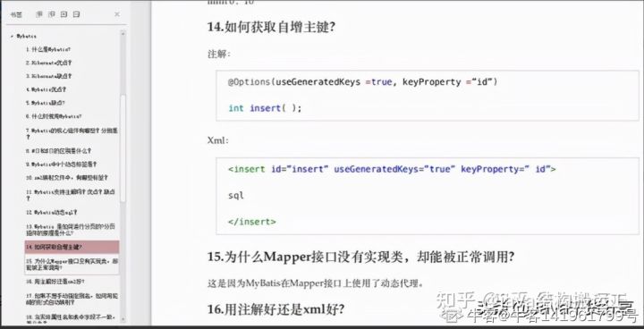Click the <insert id="insert" code line
The width and height of the screenshot is (644, 329).
392,169
